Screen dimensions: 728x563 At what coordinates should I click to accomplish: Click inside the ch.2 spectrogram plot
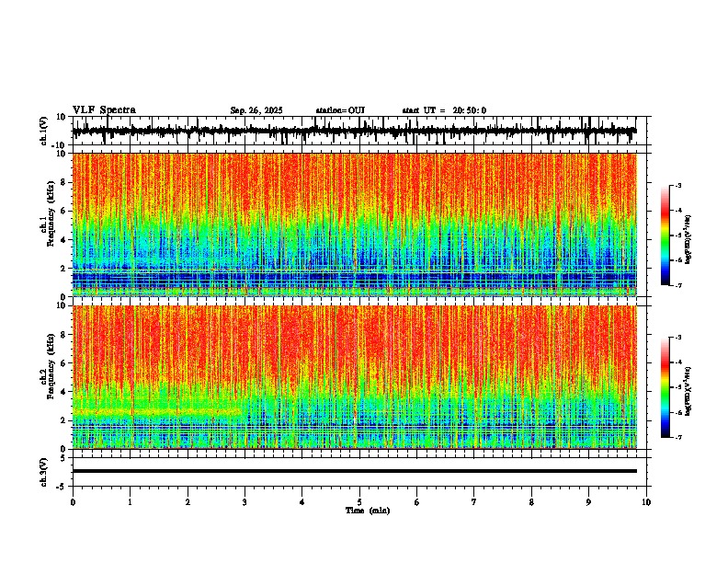click(355, 377)
